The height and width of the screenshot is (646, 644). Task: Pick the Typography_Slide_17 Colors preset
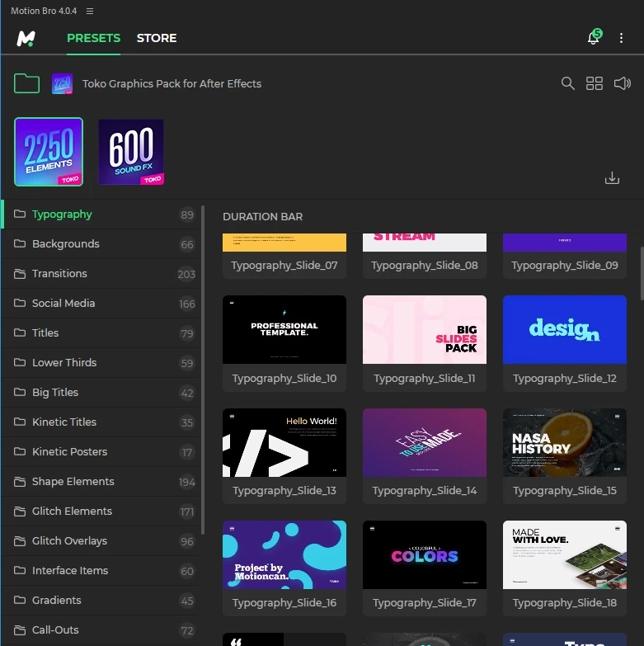(425, 554)
